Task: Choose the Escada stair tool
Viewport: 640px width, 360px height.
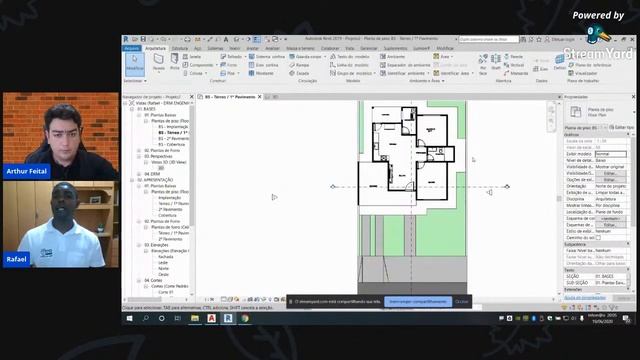Action: [x=299, y=73]
